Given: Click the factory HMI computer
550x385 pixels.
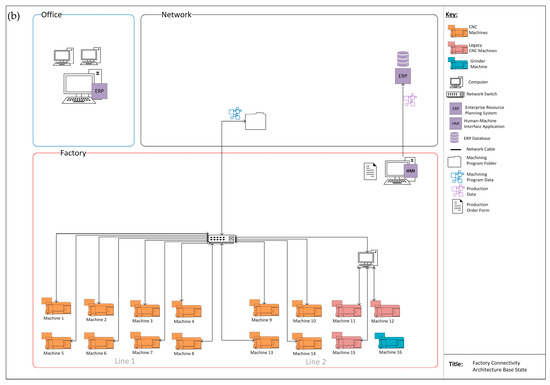Looking at the screenshot, I should pos(400,171).
